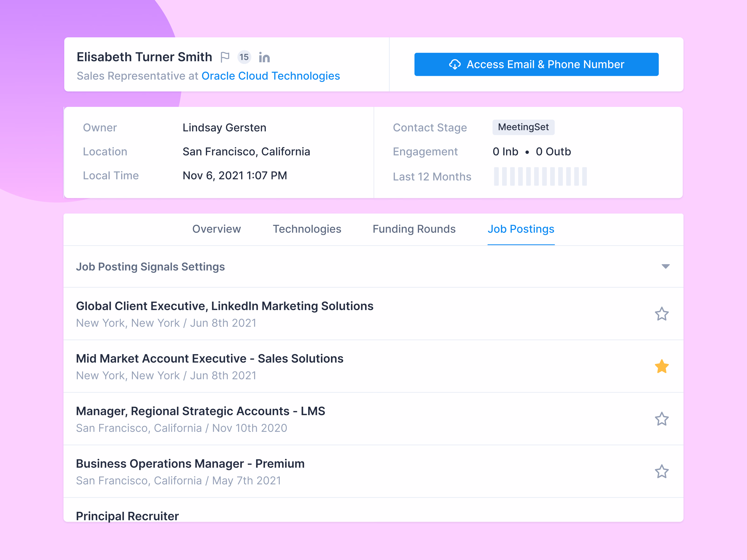Open the Funding Rounds tab
Image resolution: width=747 pixels, height=560 pixels.
414,229
